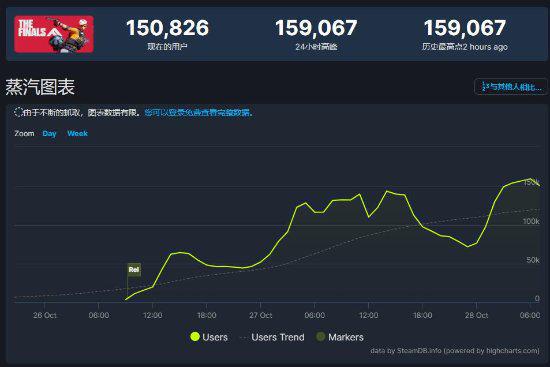550x367 pixels.
Task: Click the 150,826 current users count
Action: point(167,28)
